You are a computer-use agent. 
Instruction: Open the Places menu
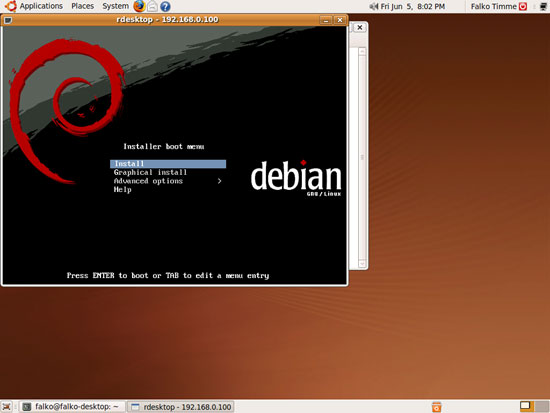coord(82,6)
